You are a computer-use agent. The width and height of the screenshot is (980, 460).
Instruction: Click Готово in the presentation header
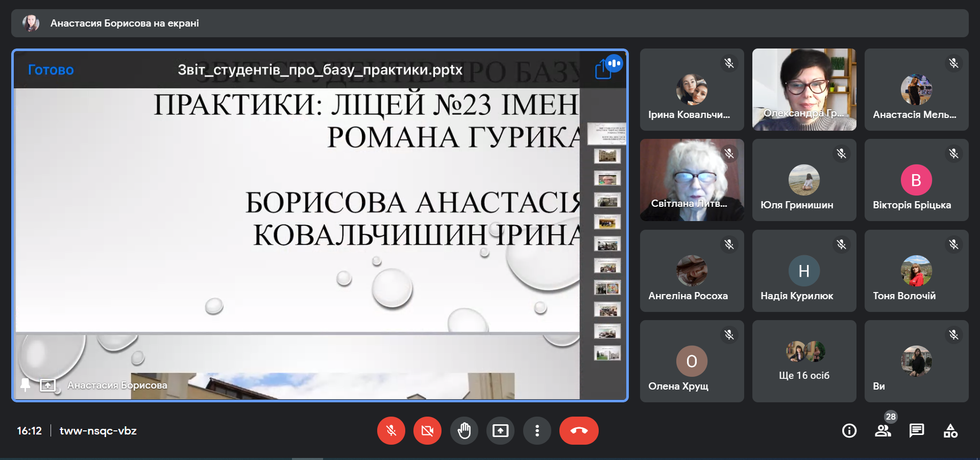[51, 70]
